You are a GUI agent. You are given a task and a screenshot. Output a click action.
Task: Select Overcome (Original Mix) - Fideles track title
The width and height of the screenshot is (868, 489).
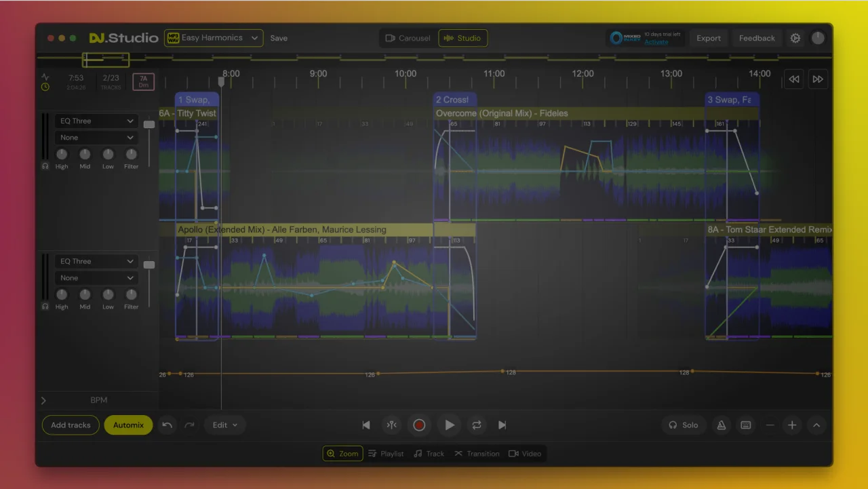tap(502, 113)
